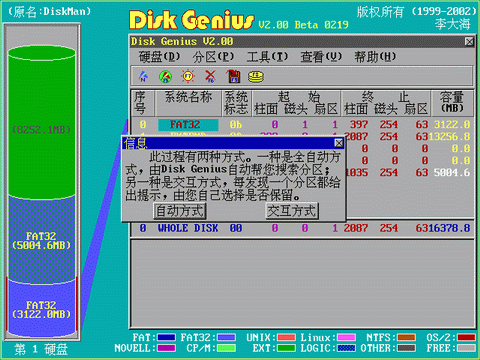Open the 查看(V) menu

click(321, 57)
